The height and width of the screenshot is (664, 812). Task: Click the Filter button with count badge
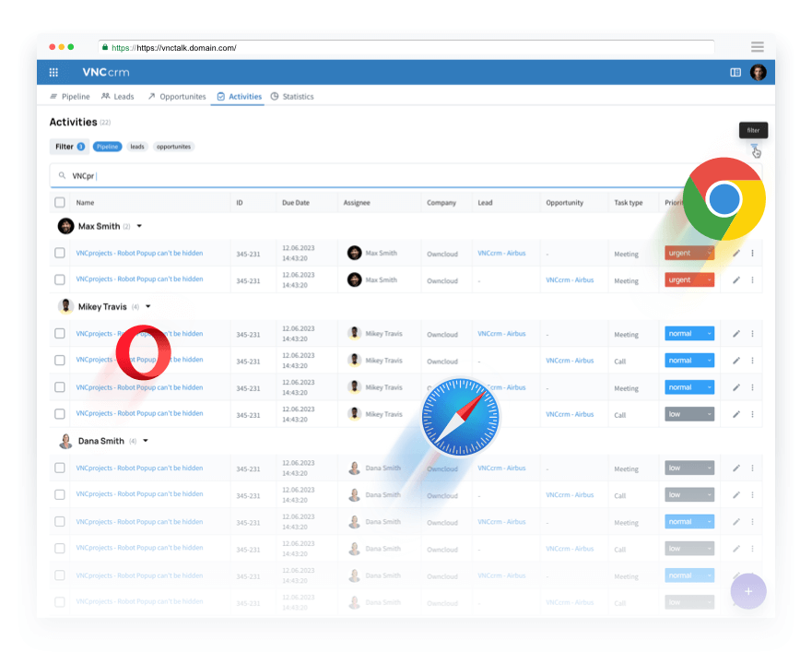click(x=69, y=147)
